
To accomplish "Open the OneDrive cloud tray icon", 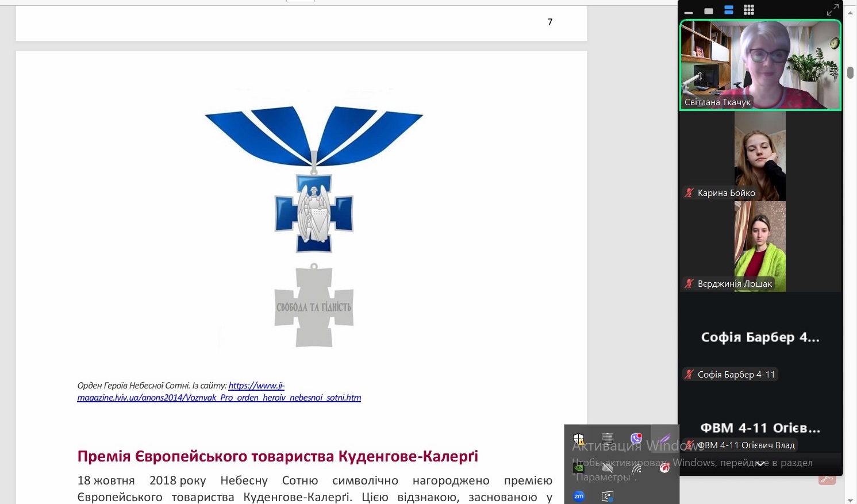I will pyautogui.click(x=608, y=468).
